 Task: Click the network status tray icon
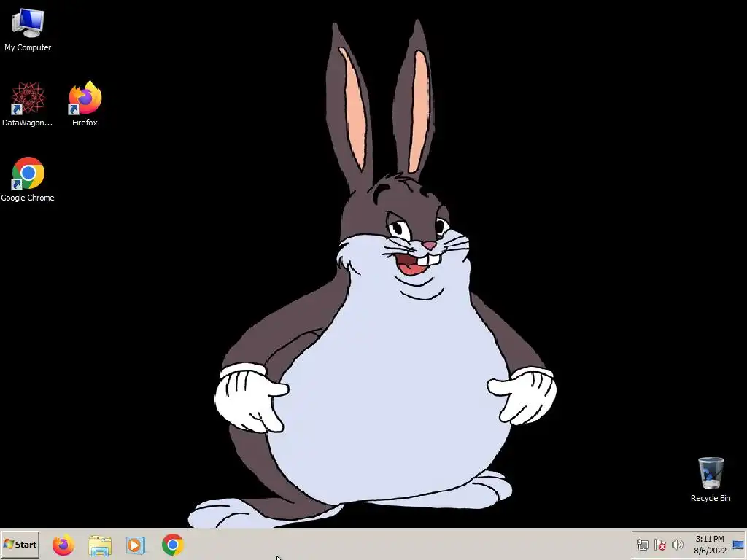643,545
